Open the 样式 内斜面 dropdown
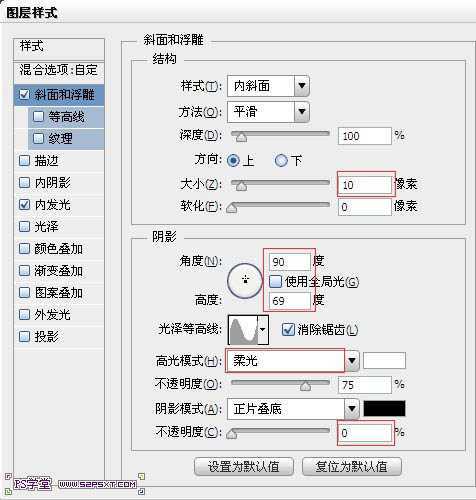Image resolution: width=476 pixels, height=500 pixels. click(268, 86)
